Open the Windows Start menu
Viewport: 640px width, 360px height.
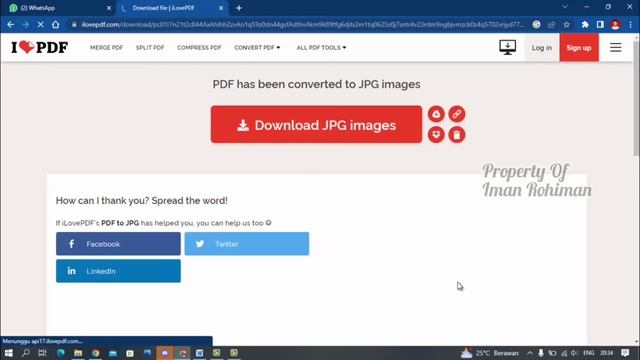[x=9, y=353]
